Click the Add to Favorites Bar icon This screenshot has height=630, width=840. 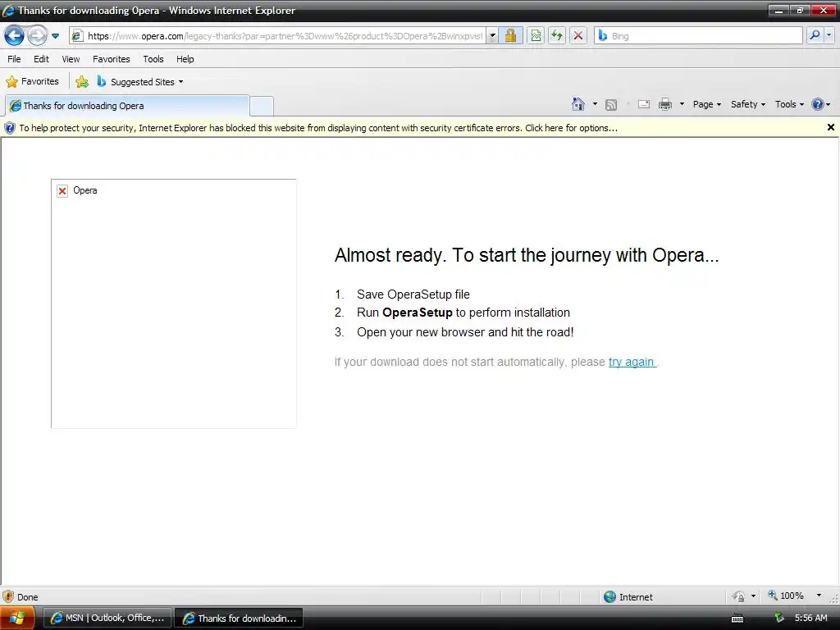[82, 81]
